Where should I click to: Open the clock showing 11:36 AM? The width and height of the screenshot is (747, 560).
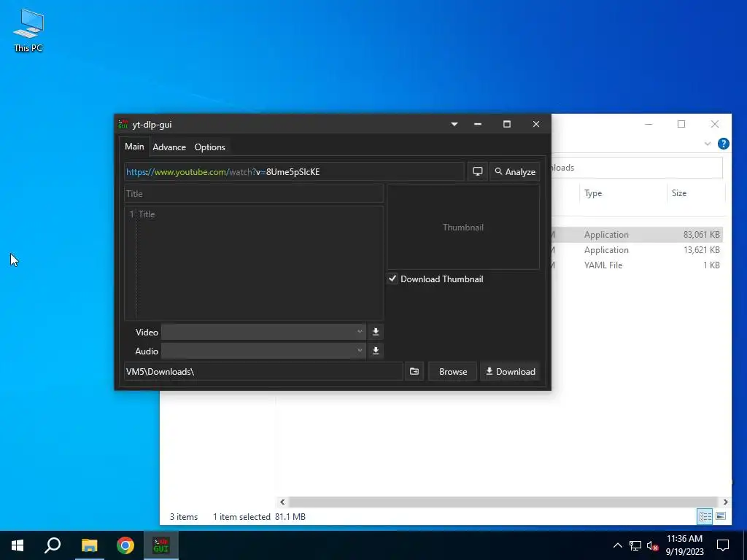(684, 545)
